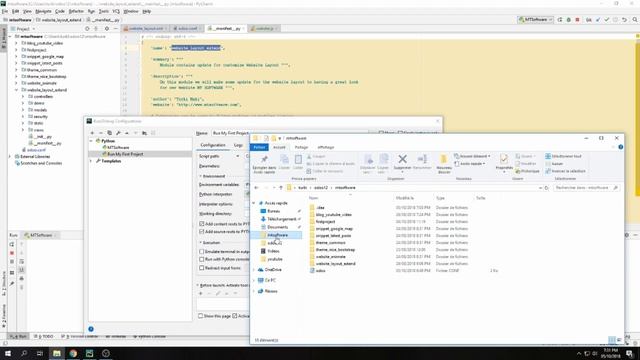
Task: Click Explorer search box 'Rechercher dans'
Action: (586, 188)
